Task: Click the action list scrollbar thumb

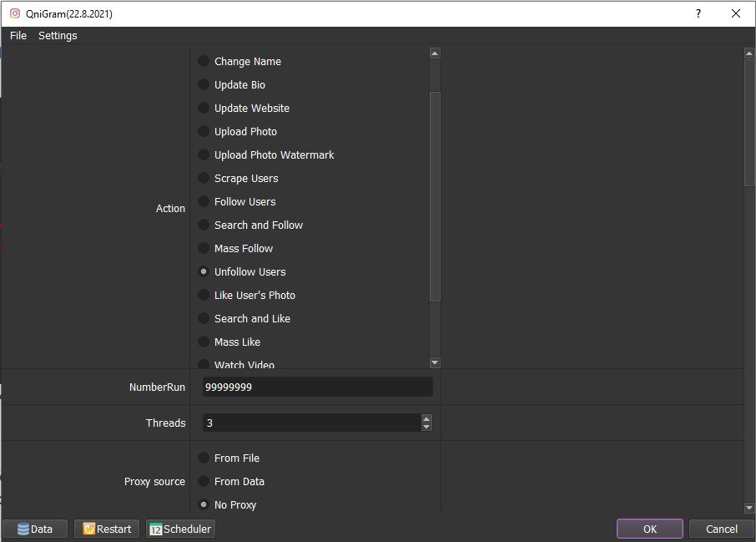Action: (435, 196)
